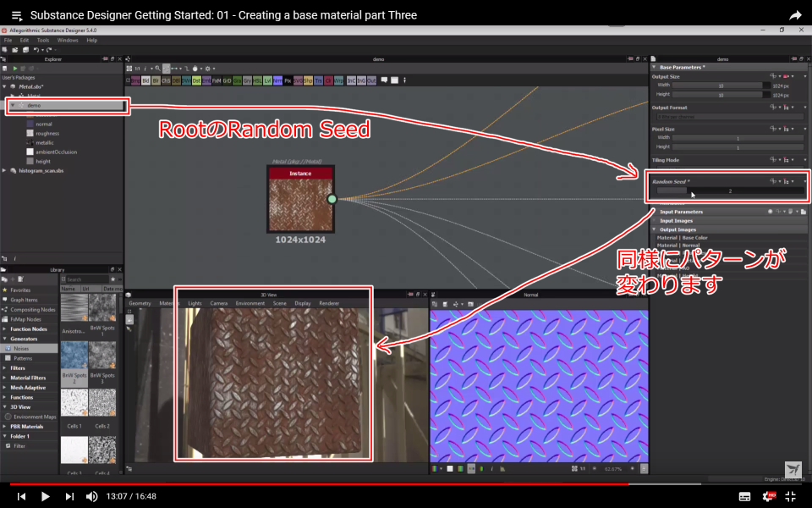The image size is (812, 508).
Task: Open the Output Format dropdown
Action: click(730, 117)
